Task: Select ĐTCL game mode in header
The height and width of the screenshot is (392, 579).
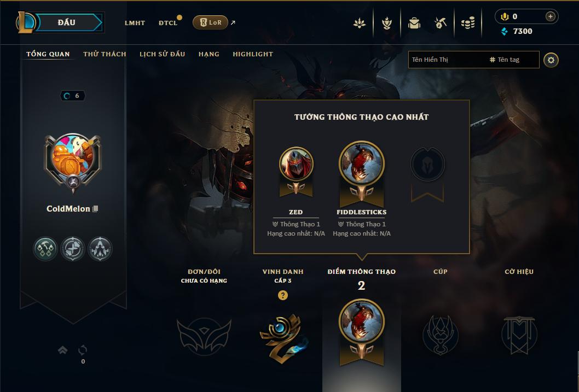Action: (x=168, y=23)
